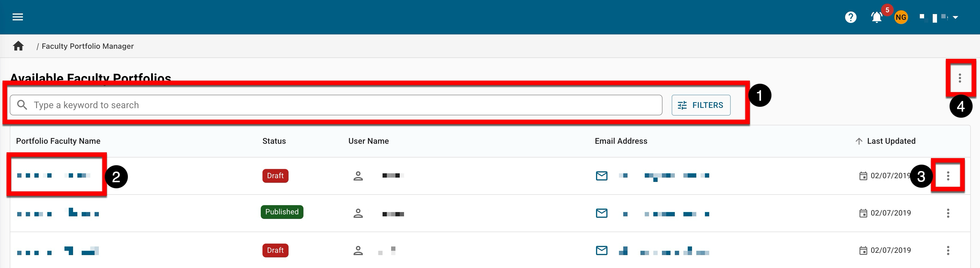The height and width of the screenshot is (268, 980).
Task: Click the FILTERS button
Action: point(701,105)
